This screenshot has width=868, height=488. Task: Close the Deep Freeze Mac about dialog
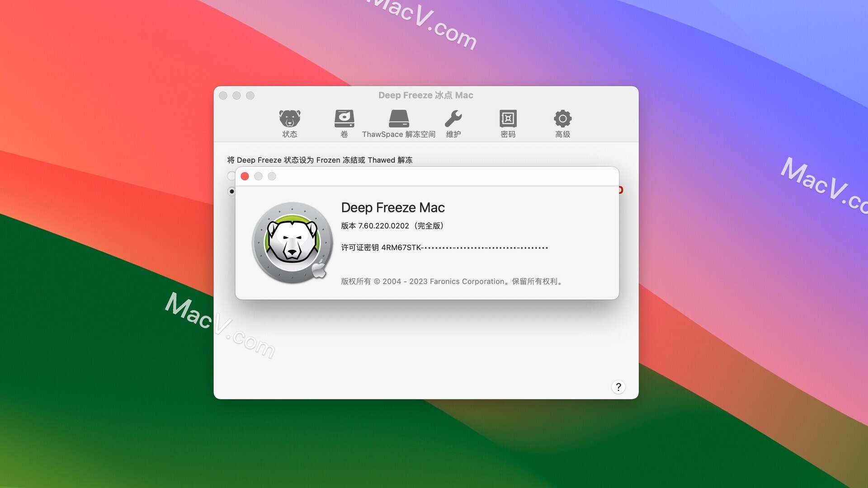pos(245,176)
